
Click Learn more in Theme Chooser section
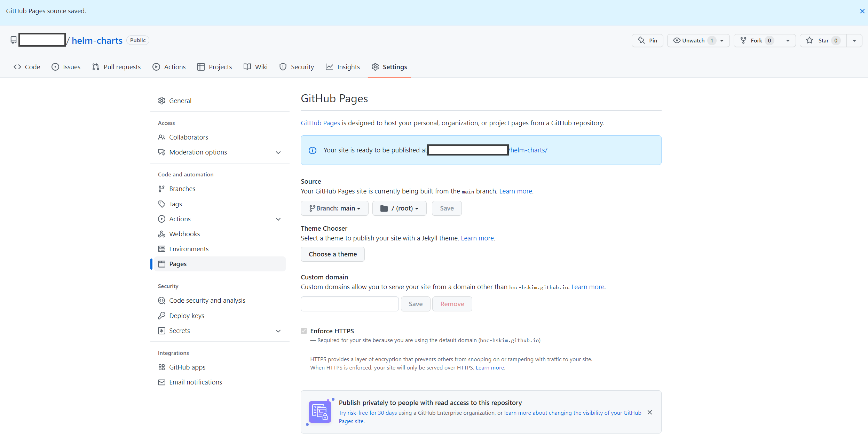(477, 238)
